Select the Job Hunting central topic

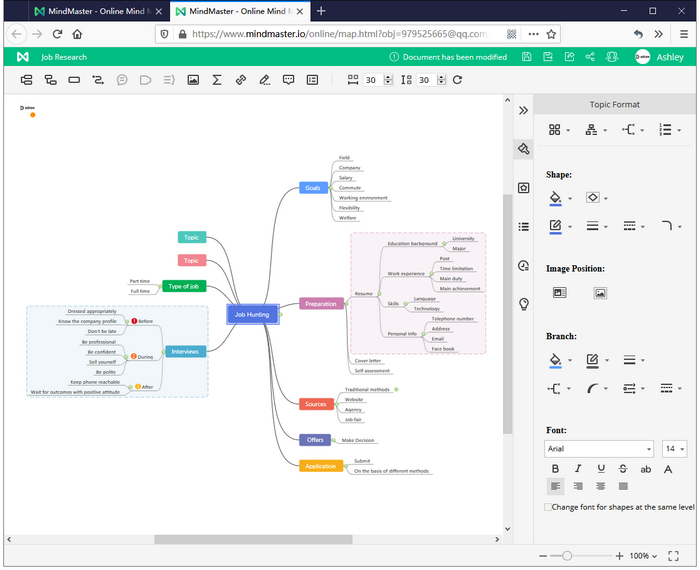point(251,314)
